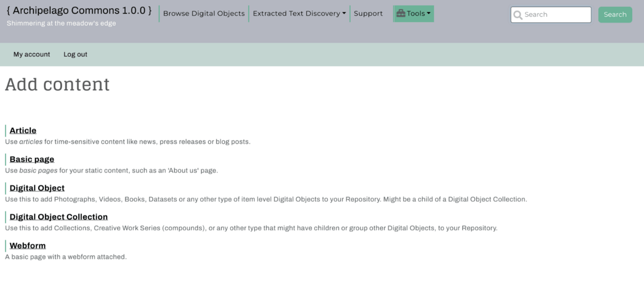Create a Digital Object Collection
Viewport: 644px width, 296px height.
tap(58, 217)
